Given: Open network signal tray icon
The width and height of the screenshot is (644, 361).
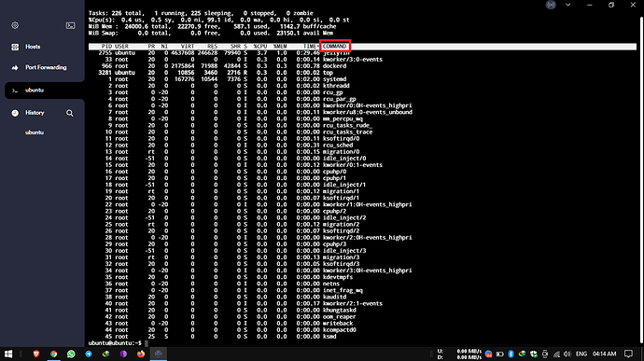Looking at the screenshot, I should (x=556, y=354).
